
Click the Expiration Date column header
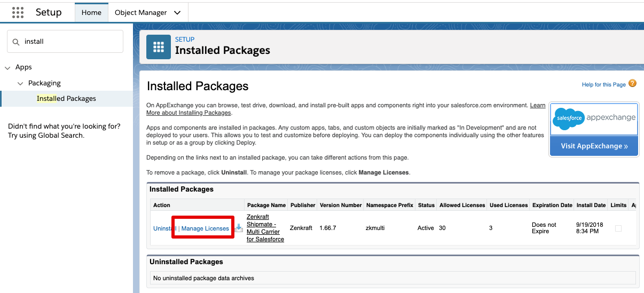pos(552,205)
